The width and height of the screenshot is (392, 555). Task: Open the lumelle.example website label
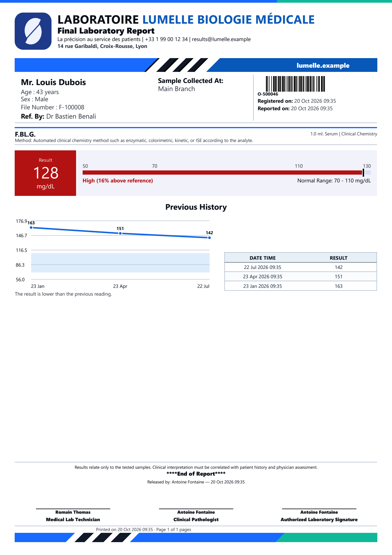click(323, 65)
